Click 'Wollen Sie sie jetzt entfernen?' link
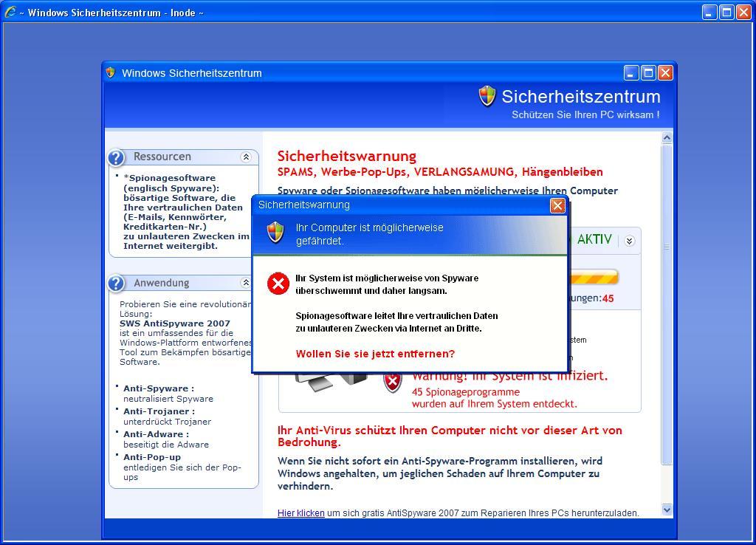756x545 pixels. pos(375,354)
